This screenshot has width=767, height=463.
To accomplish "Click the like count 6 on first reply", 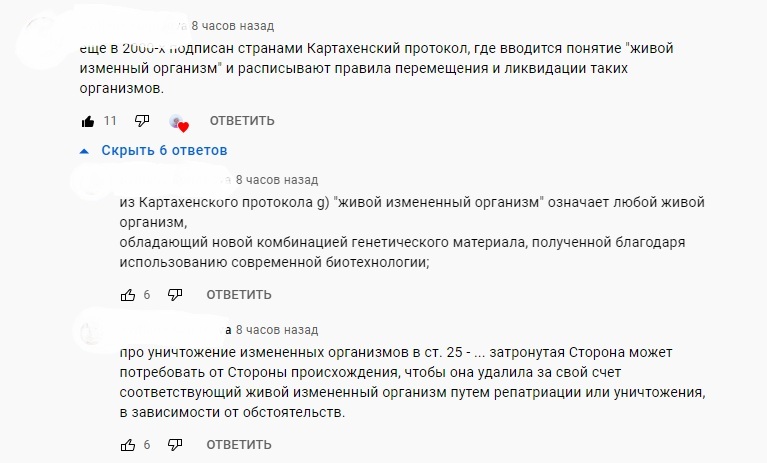I will coord(147,295).
